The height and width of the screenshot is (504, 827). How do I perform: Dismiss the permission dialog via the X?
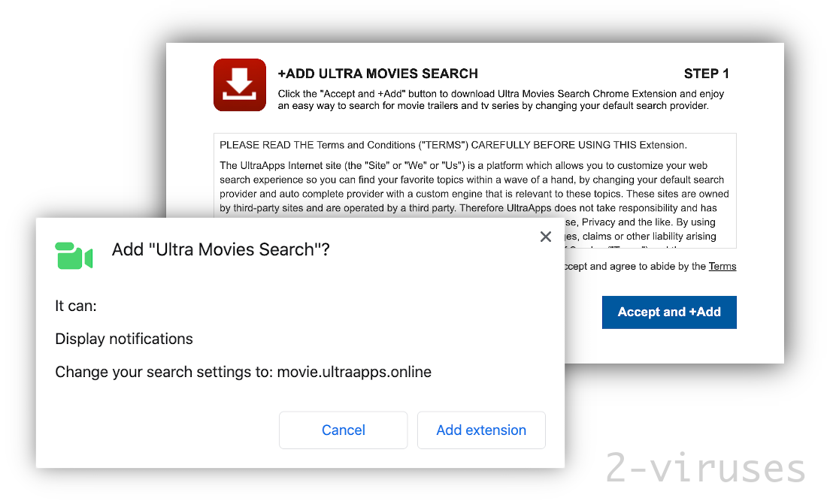tap(545, 237)
